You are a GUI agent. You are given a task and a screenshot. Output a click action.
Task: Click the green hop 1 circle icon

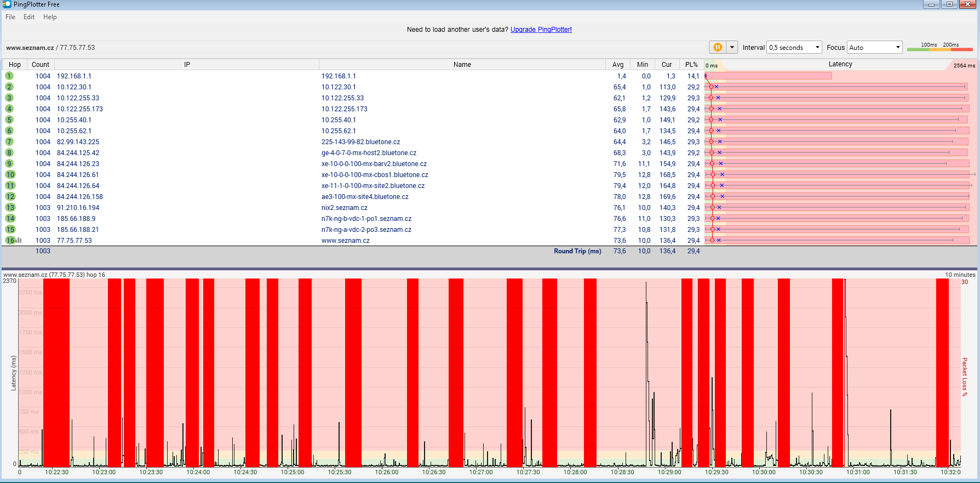click(x=9, y=76)
